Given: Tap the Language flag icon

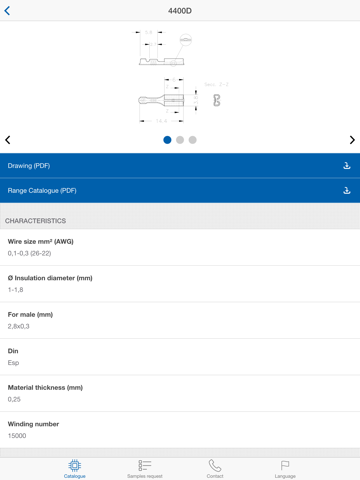Looking at the screenshot, I should 285,465.
